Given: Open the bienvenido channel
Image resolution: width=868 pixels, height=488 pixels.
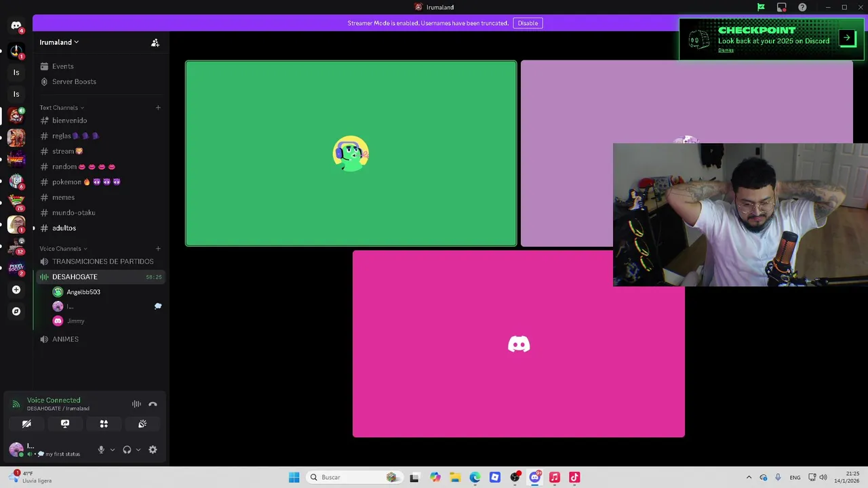Looking at the screenshot, I should click(x=100, y=121).
